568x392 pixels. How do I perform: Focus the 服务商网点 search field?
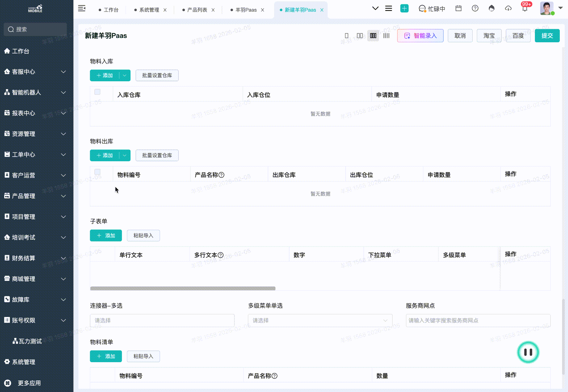[x=478, y=321]
